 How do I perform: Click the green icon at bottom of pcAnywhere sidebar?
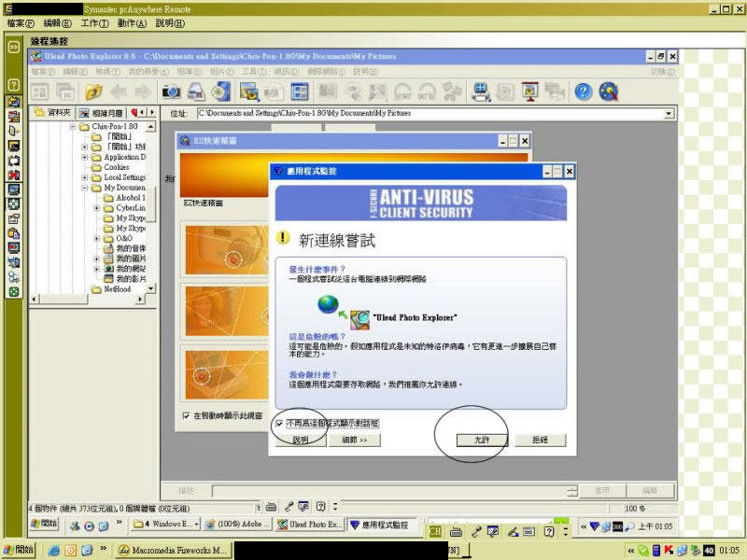14,291
